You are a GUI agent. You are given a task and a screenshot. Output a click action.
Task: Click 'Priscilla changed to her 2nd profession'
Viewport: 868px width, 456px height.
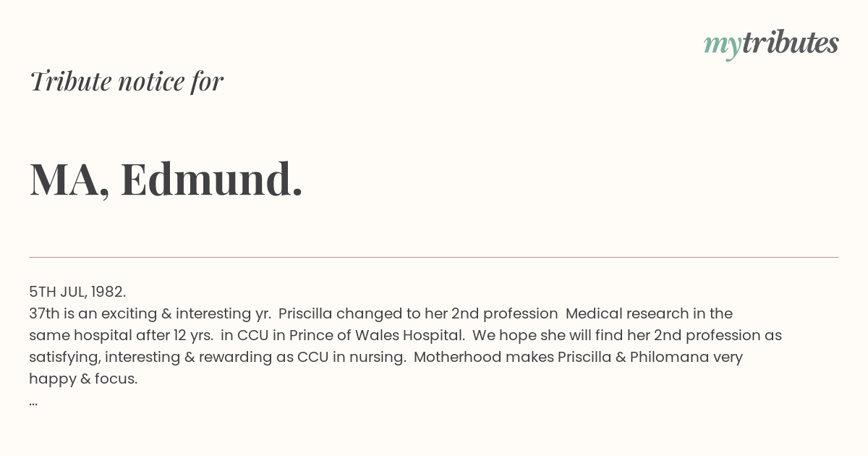click(x=418, y=313)
